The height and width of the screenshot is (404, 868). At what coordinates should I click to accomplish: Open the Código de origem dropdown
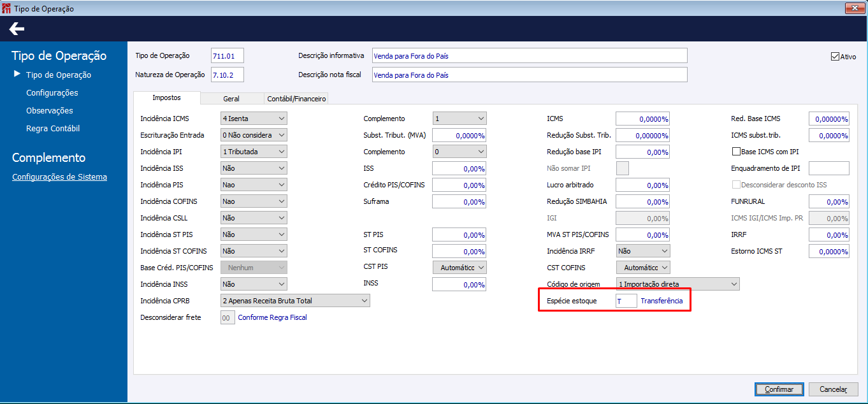[x=678, y=284]
